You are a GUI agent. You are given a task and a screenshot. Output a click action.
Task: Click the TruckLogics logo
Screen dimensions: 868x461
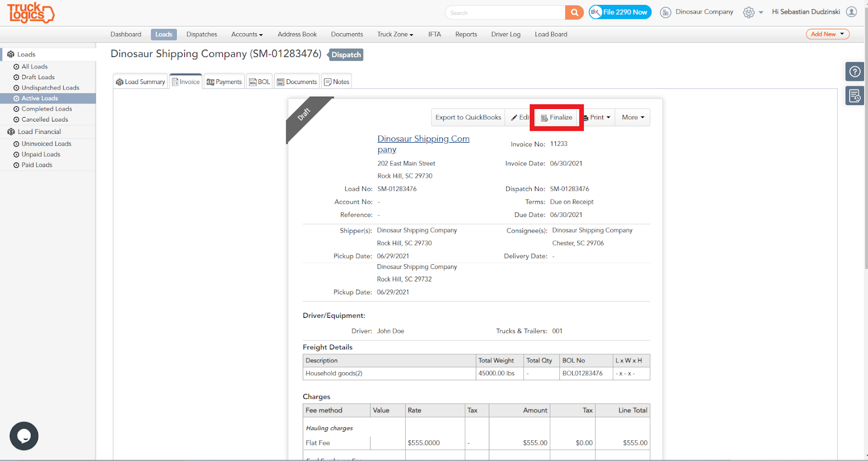(x=30, y=13)
